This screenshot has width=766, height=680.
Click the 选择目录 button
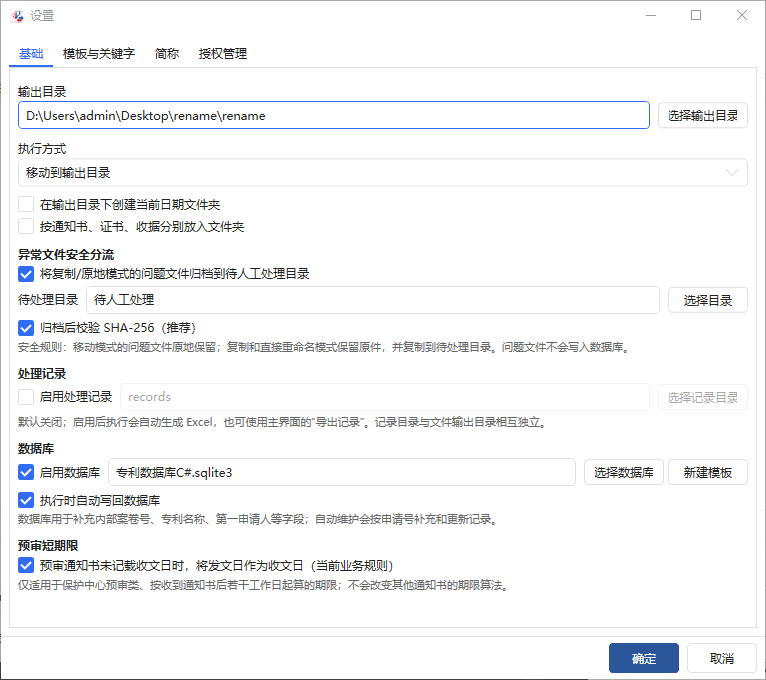coord(707,300)
